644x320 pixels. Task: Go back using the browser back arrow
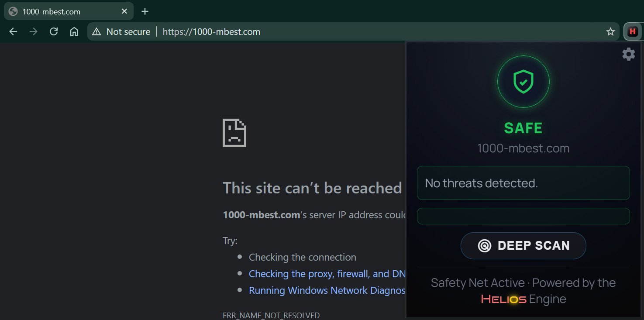pos(13,32)
